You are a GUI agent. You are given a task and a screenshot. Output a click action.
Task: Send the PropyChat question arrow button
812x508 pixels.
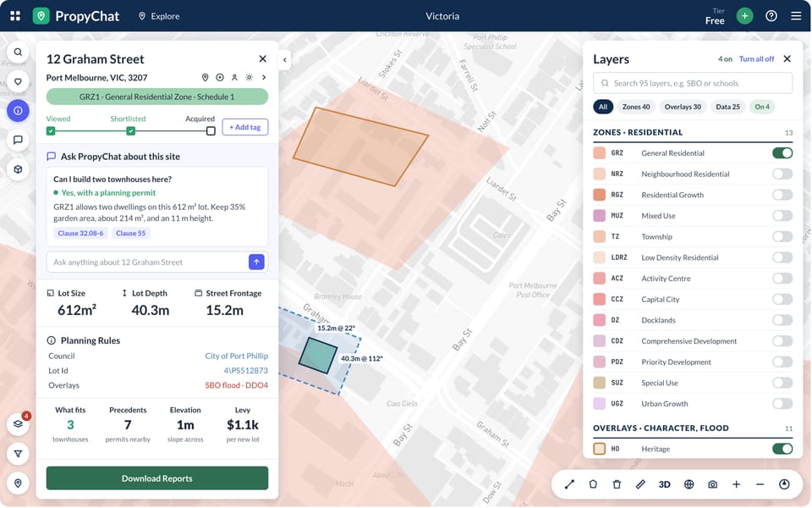point(256,262)
